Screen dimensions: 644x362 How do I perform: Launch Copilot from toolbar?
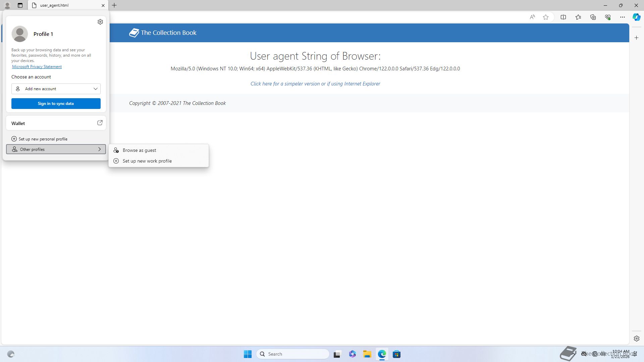636,17
